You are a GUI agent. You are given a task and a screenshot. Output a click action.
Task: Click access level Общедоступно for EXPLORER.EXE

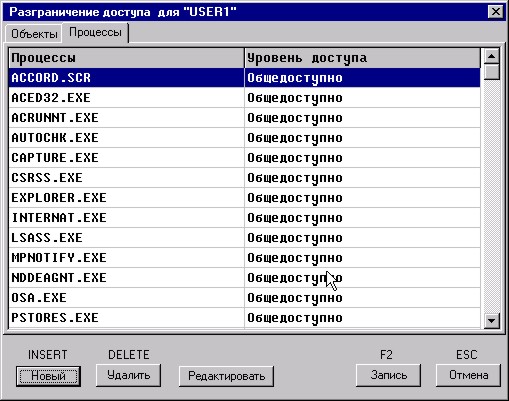click(x=362, y=198)
